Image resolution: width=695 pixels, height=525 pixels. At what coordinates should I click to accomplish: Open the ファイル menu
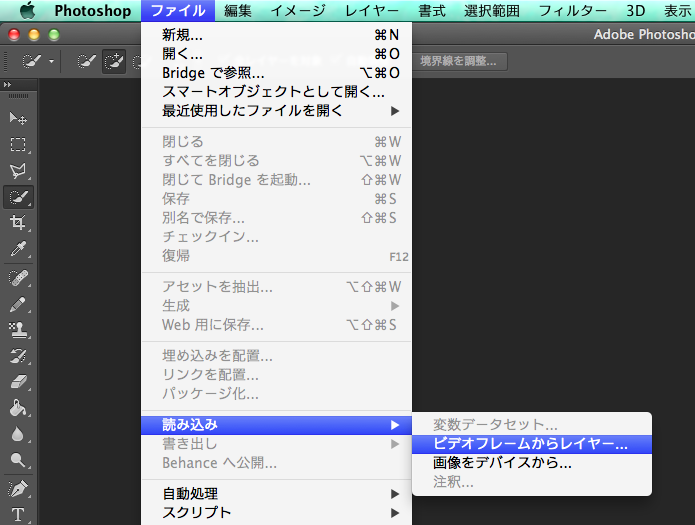click(178, 11)
